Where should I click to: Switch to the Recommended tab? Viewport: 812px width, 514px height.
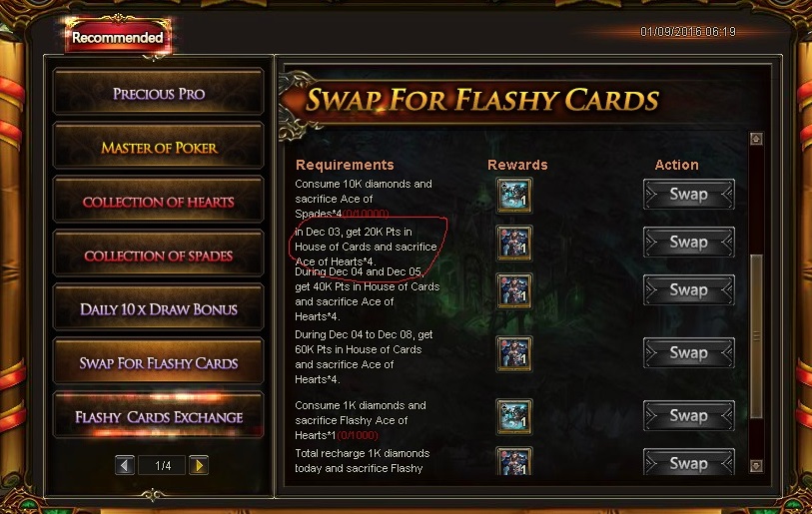(x=118, y=37)
